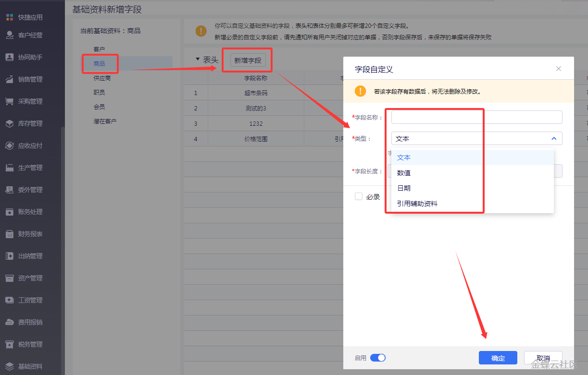Check the 必录 checkbox
Screen dimensions: 588x375
358,196
